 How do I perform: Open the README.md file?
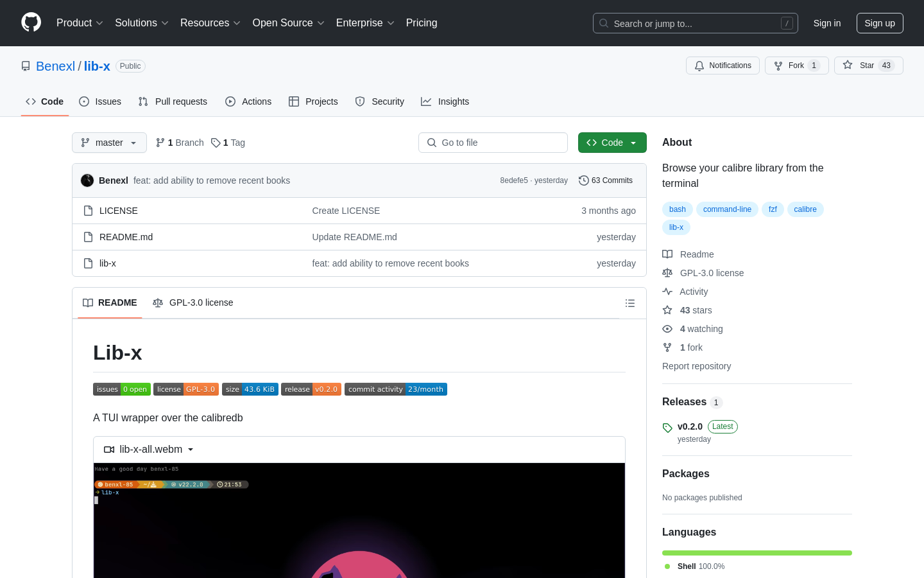point(126,237)
